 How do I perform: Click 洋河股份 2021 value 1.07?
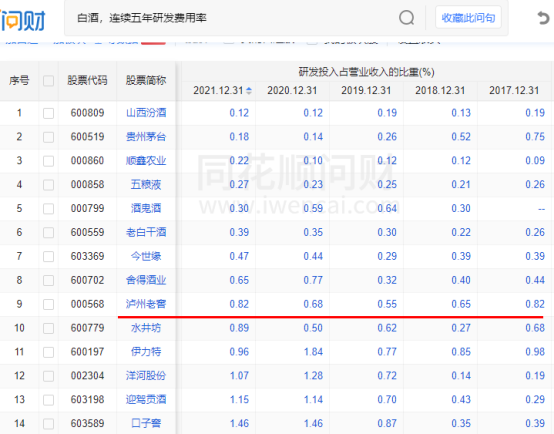239,376
